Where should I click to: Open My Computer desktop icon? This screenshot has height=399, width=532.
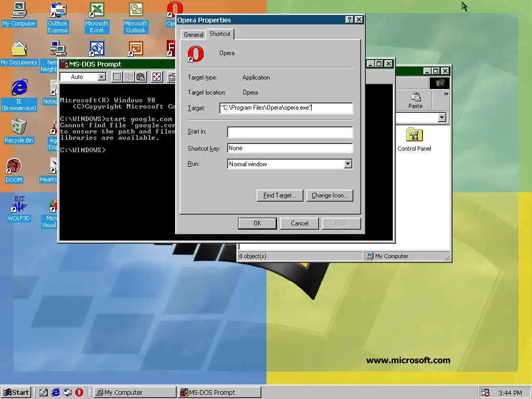(x=19, y=14)
